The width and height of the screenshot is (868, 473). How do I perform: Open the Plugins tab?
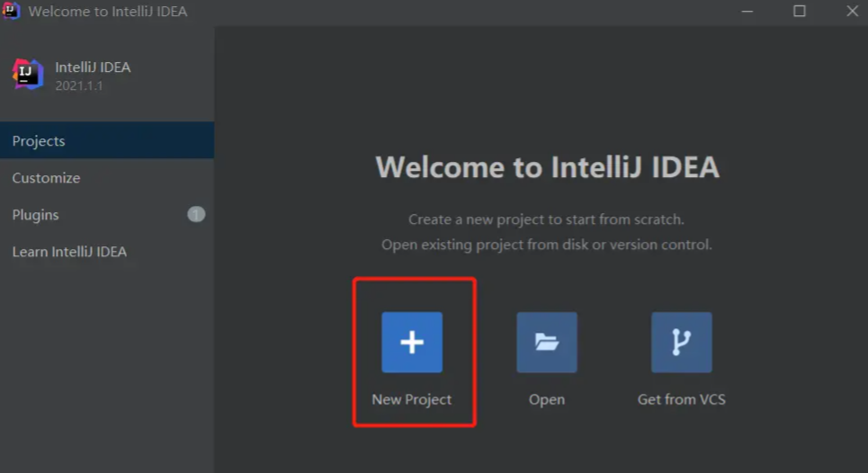click(x=107, y=215)
